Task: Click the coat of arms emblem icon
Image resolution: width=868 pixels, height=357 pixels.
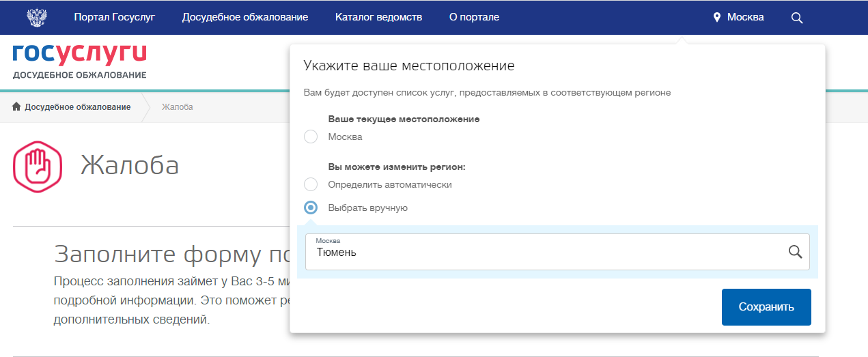Action: [x=36, y=18]
